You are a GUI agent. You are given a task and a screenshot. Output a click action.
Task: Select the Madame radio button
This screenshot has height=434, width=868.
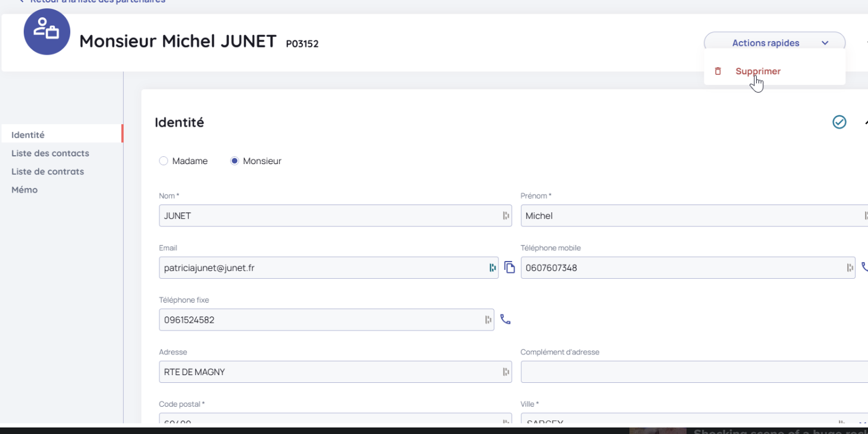click(164, 161)
